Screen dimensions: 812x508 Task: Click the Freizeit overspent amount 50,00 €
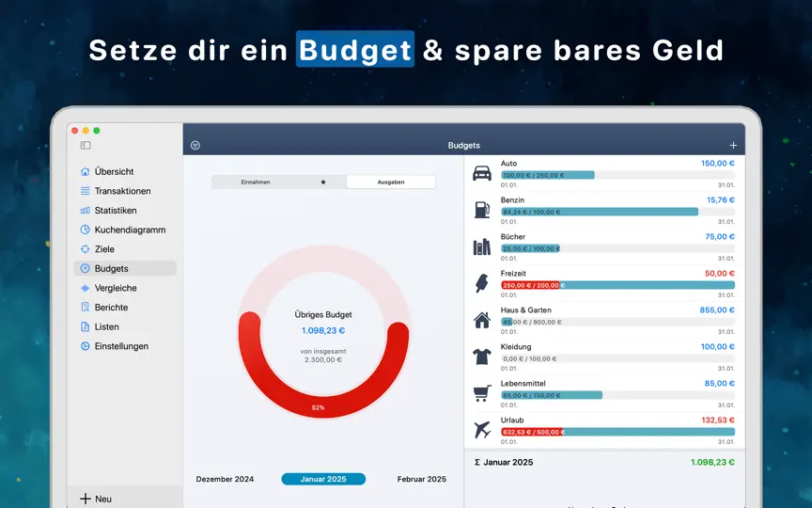pyautogui.click(x=720, y=273)
